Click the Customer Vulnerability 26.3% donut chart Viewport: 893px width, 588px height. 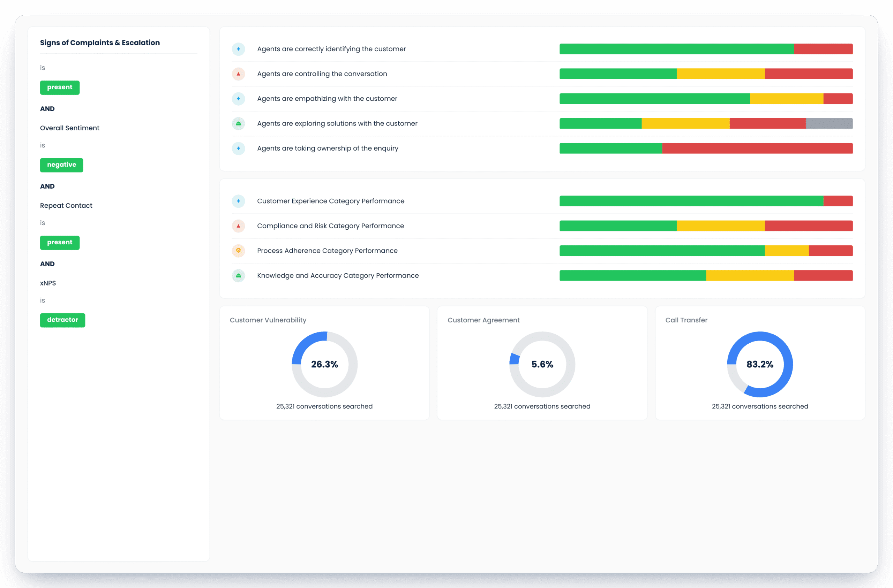click(x=324, y=365)
